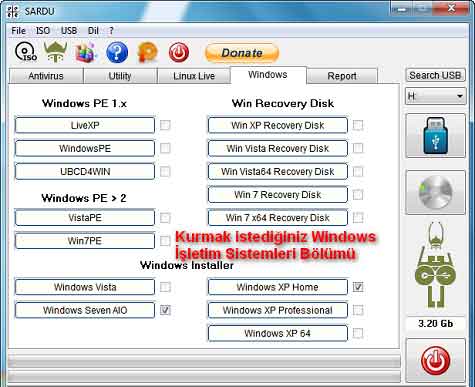Toggle the Windows XP 64 checkbox
The height and width of the screenshot is (387, 475).
(x=358, y=333)
